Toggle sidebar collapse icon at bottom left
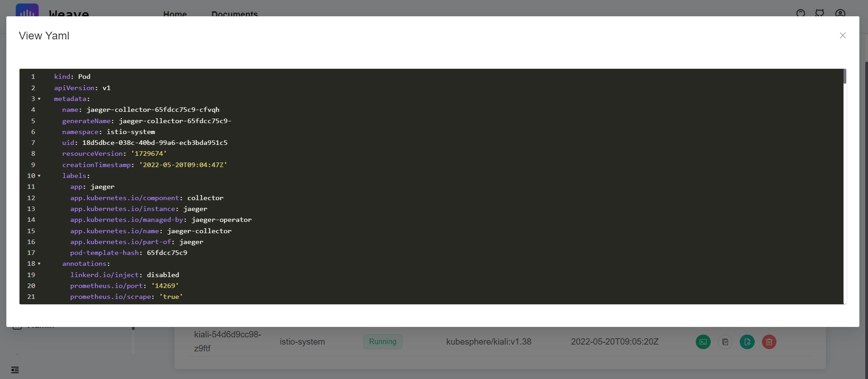 (x=15, y=370)
